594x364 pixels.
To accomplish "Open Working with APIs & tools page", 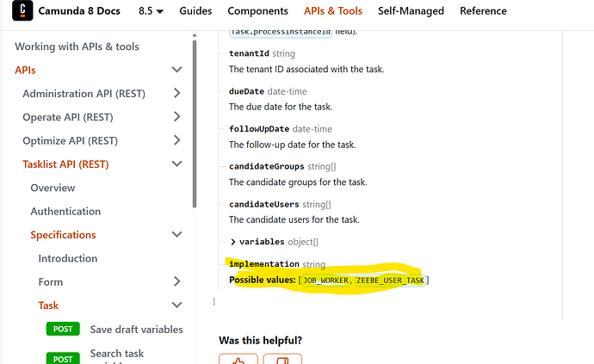I will [77, 46].
